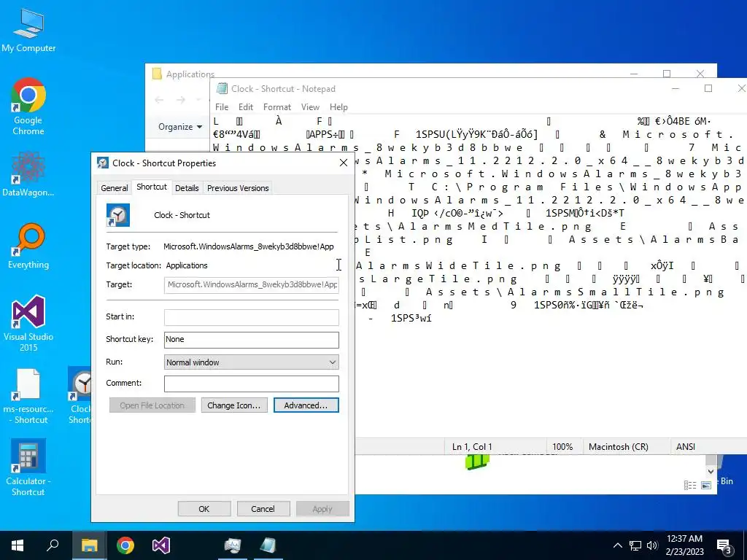
Task: Open Notepad File menu
Action: pyautogui.click(x=222, y=107)
